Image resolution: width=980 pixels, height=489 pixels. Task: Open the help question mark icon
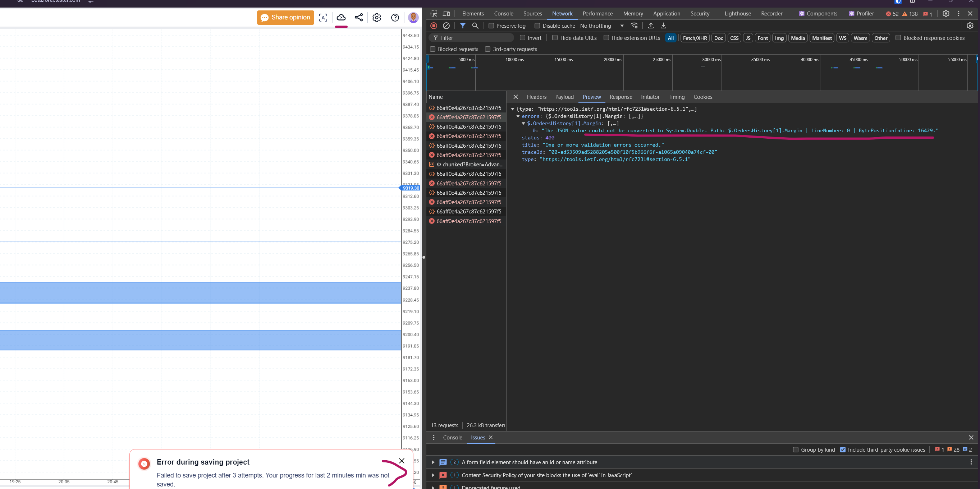(x=395, y=18)
